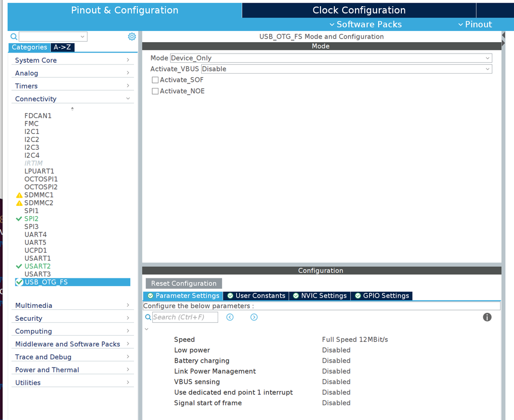Click the Search (Ctrl+F) input field
This screenshot has width=514, height=420.
point(185,317)
